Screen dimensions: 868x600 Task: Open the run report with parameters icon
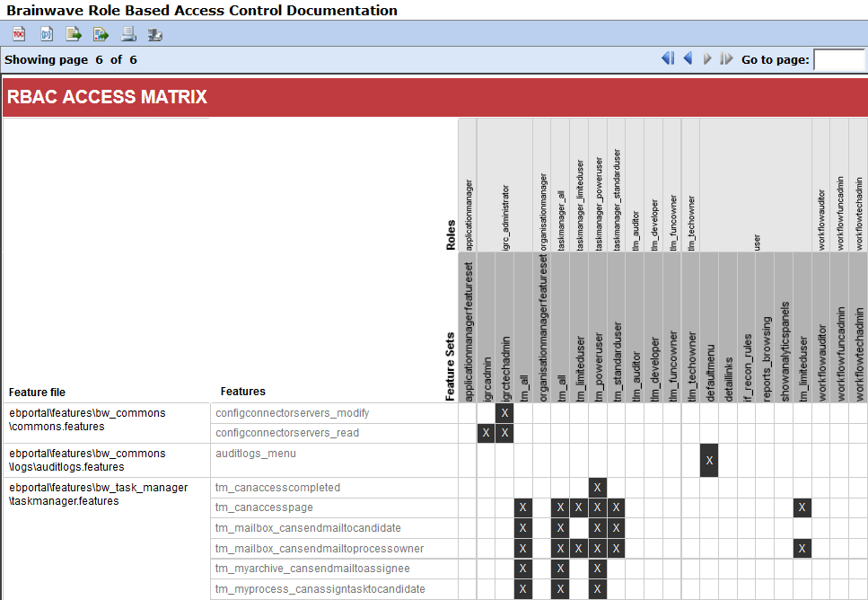pyautogui.click(x=47, y=34)
